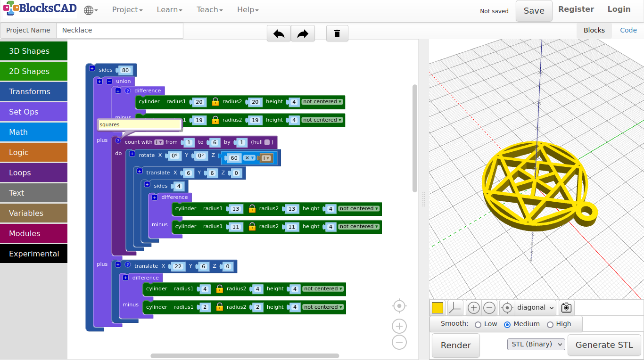Click the Project Name input field
The width and height of the screenshot is (644, 362).
pyautogui.click(x=120, y=31)
